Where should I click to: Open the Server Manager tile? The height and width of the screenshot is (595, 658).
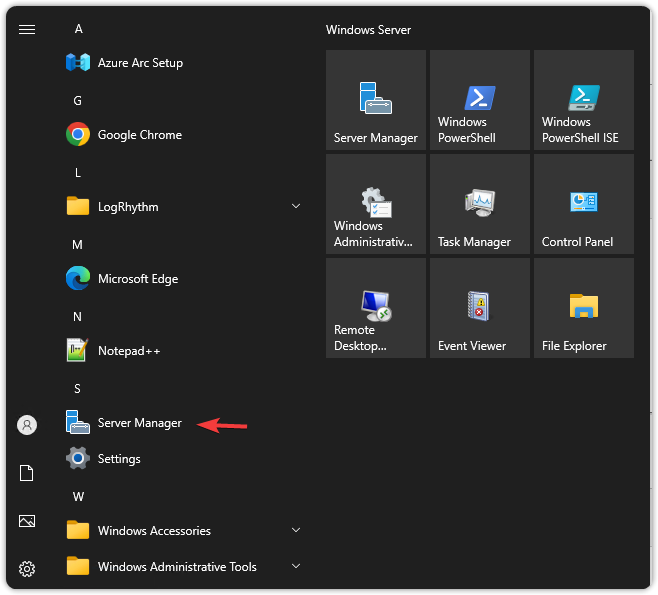[x=376, y=100]
